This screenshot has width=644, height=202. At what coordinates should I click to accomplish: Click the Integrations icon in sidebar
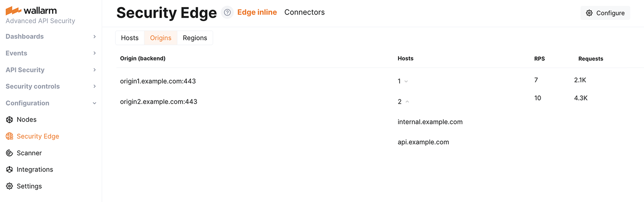pyautogui.click(x=10, y=169)
